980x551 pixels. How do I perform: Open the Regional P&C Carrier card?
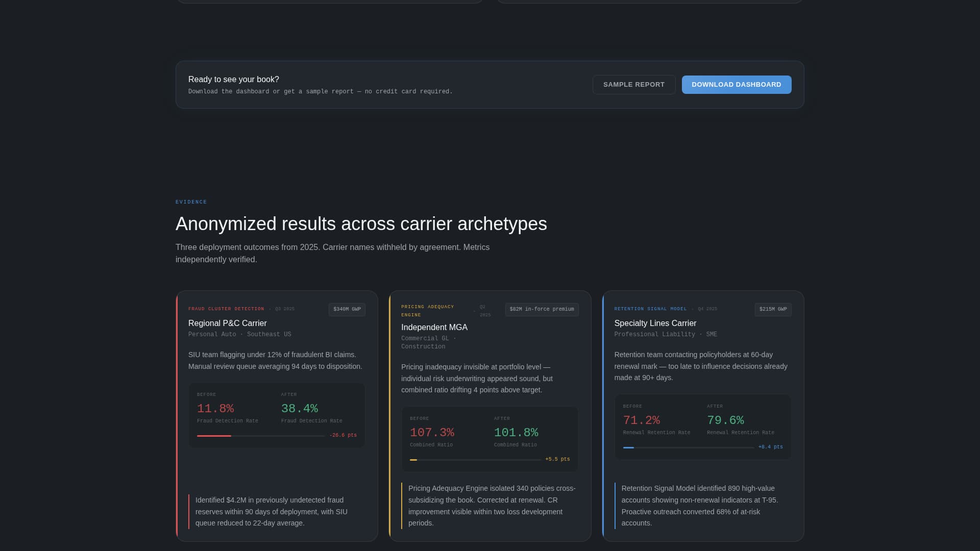coord(227,323)
